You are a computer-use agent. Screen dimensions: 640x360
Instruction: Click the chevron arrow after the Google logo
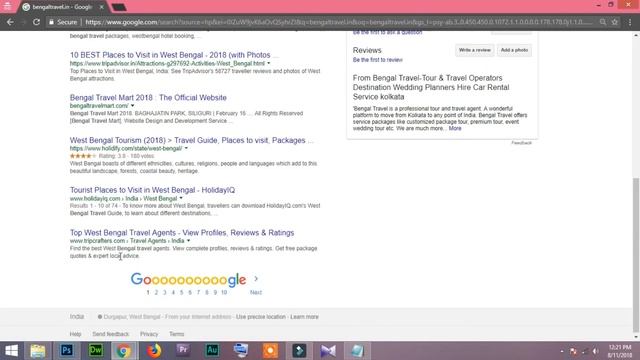coord(256,279)
